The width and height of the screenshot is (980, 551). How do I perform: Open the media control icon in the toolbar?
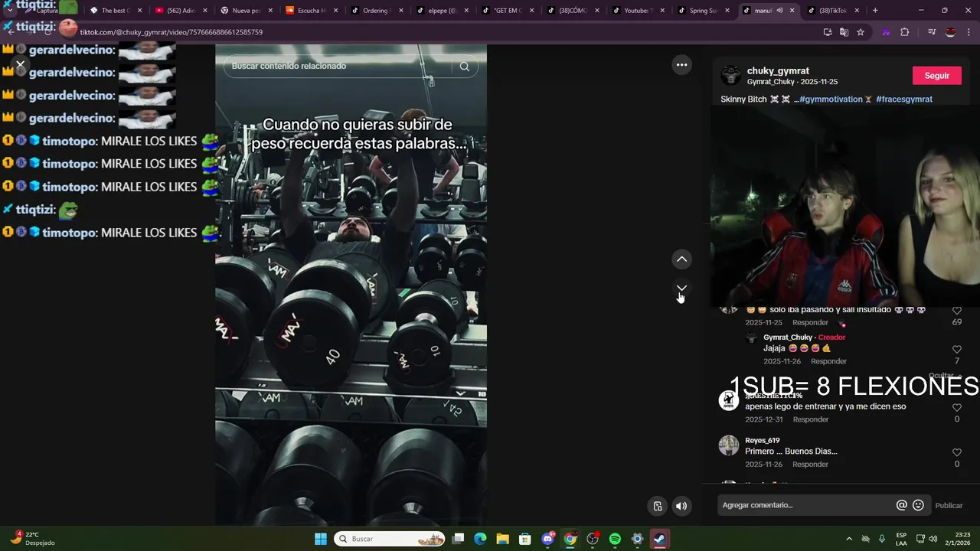coord(932,32)
